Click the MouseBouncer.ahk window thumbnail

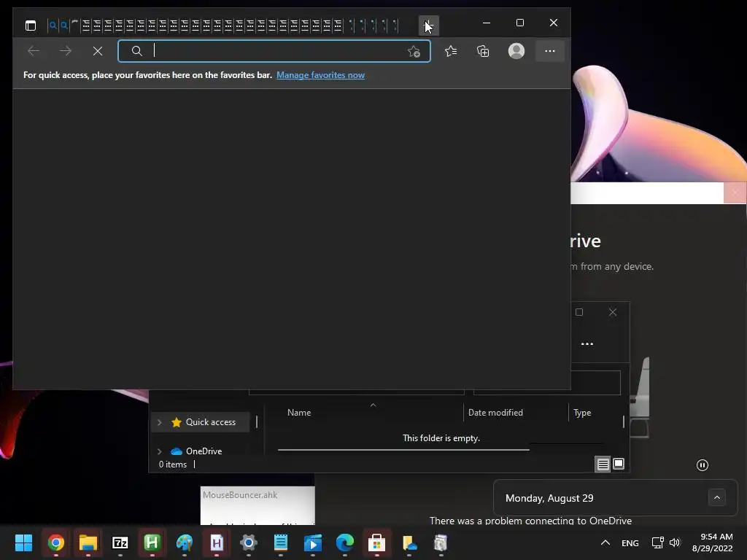(x=258, y=506)
